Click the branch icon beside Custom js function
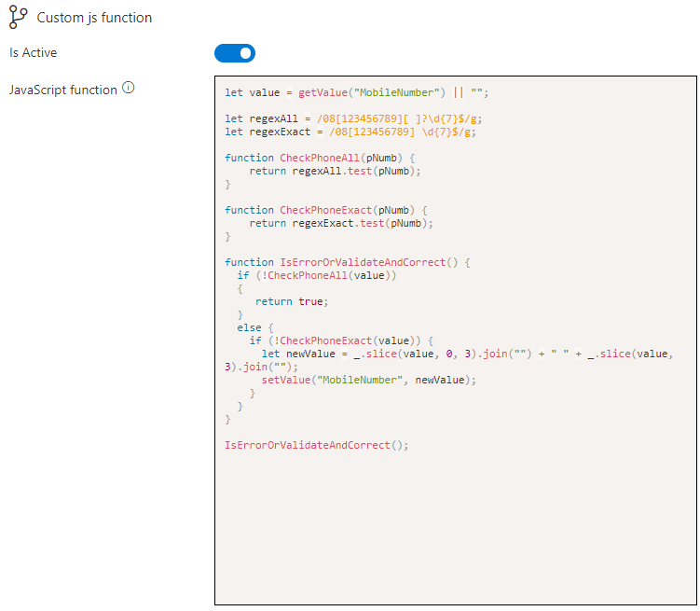Viewport: 700px width, 611px height. (x=18, y=17)
